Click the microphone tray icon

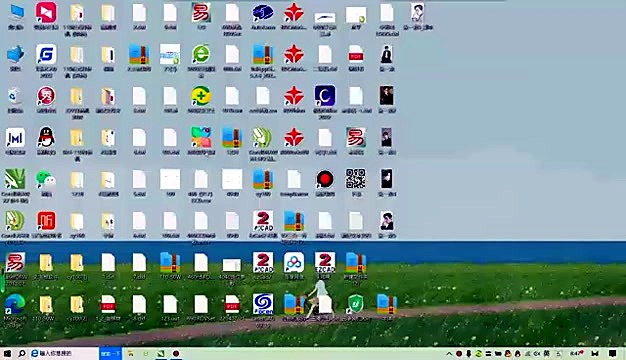point(469,354)
